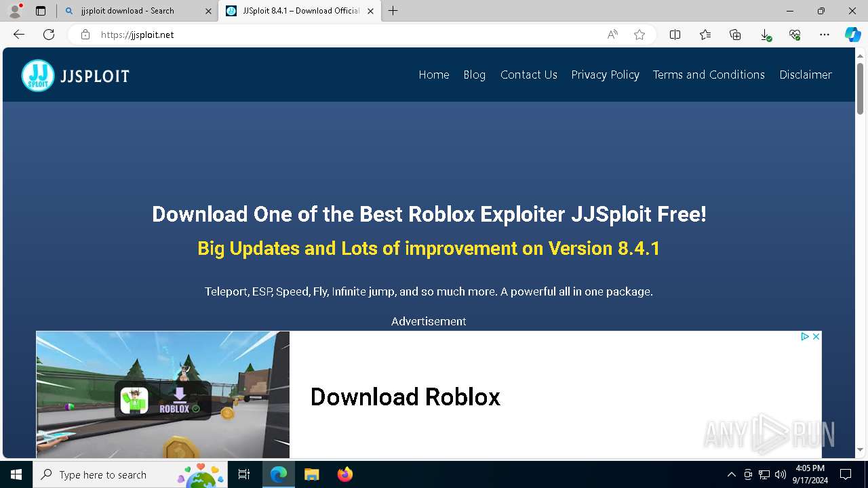Click the Roblox ad thumbnail image
This screenshot has height=488, width=868.
tap(163, 394)
